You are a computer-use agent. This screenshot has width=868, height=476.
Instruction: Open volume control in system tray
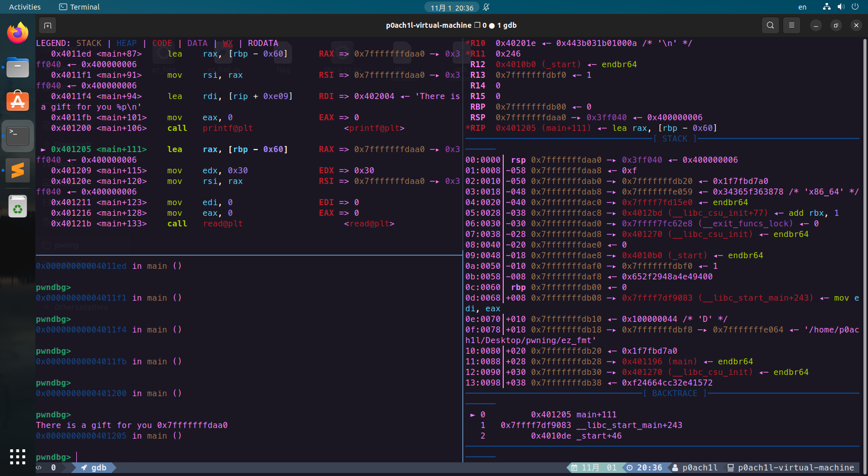pos(841,7)
